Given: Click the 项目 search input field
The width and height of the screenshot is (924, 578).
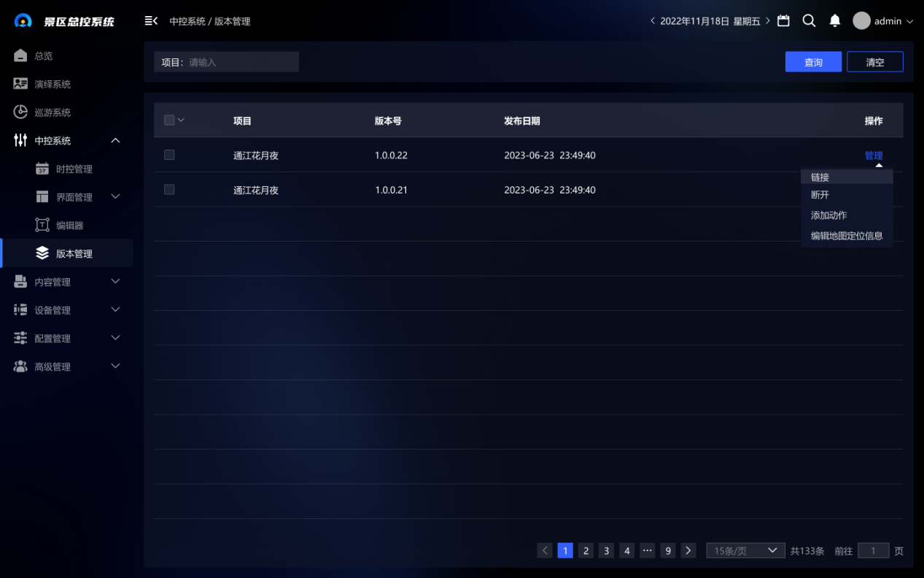Looking at the screenshot, I should coord(241,62).
